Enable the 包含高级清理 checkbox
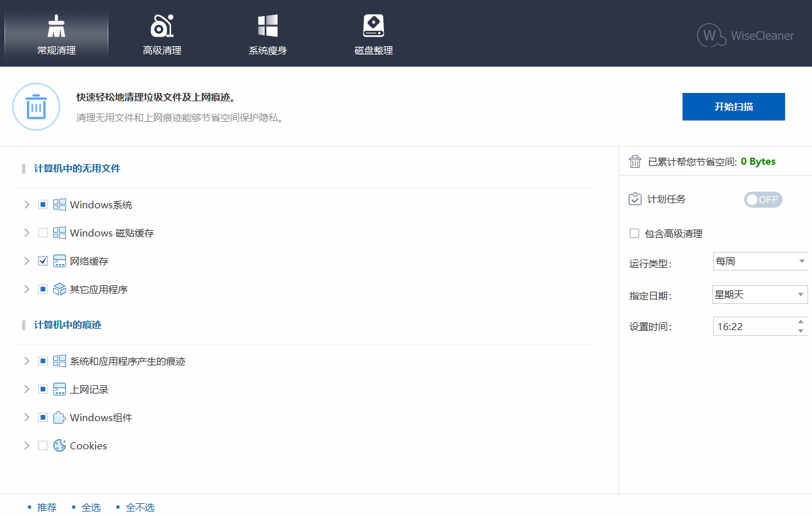This screenshot has height=516, width=812. 634,233
